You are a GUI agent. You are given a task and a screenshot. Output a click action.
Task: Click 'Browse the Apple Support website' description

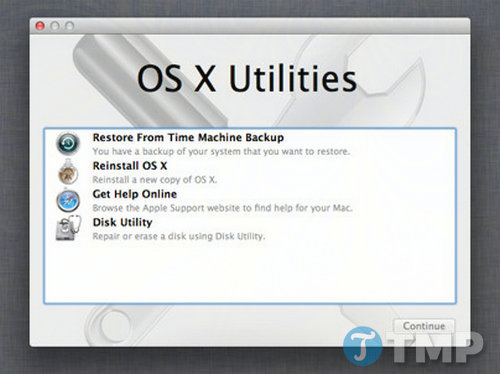coord(222,208)
